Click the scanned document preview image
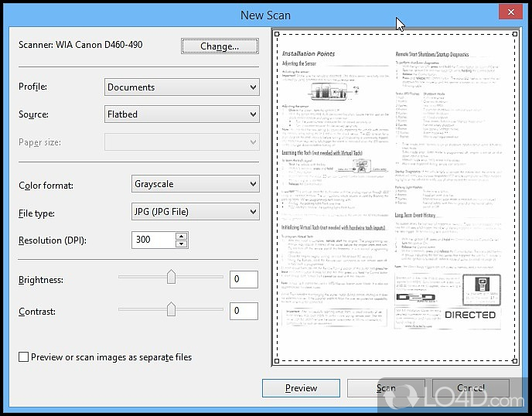 [396, 197]
